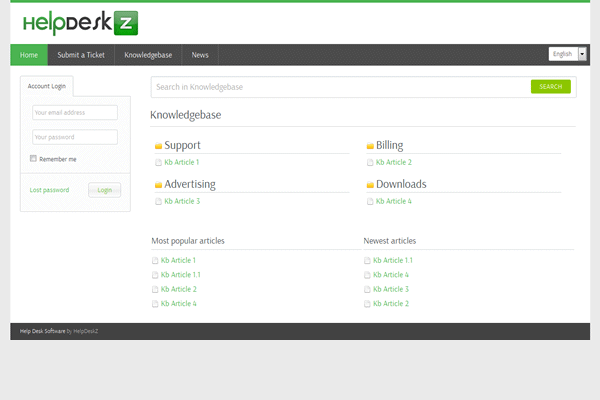Click the Support category folder icon
The image size is (600, 400).
tap(158, 146)
